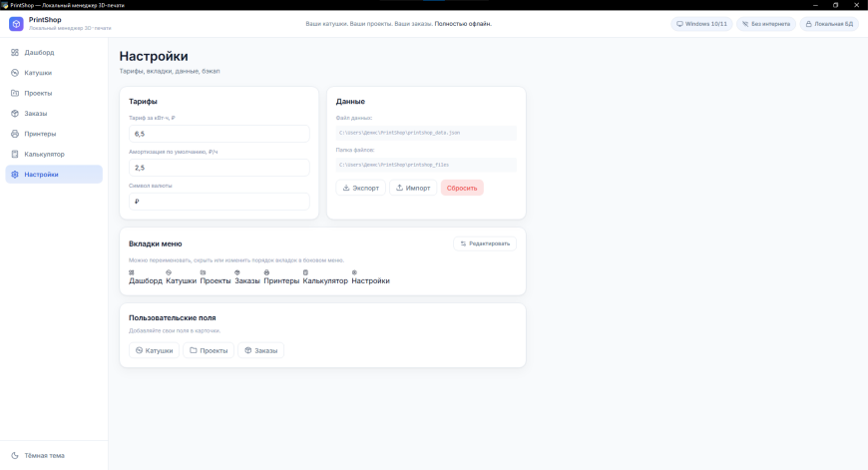Click the Дашборд grid icon in the sidebar
The height and width of the screenshot is (470, 868).
pyautogui.click(x=15, y=53)
